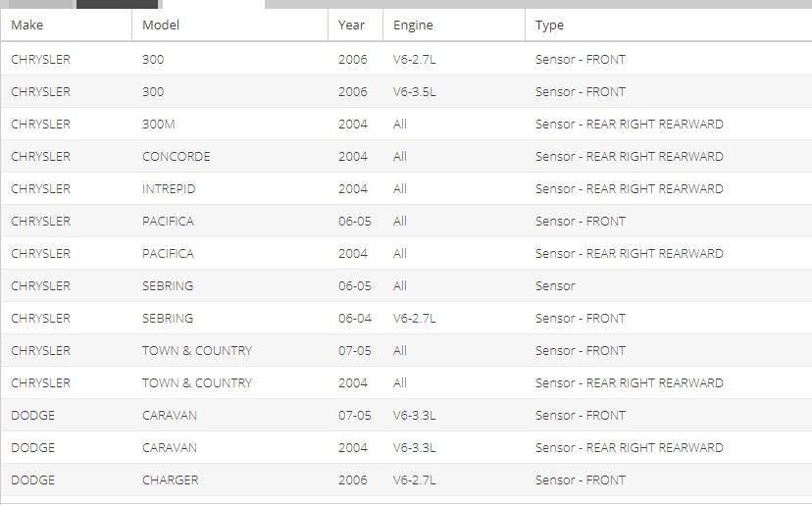Click the Make column header
Screen dimensions: 812x505
coord(67,25)
